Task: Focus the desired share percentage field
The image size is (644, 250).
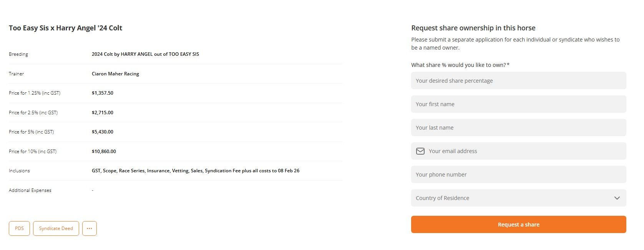Action: pyautogui.click(x=518, y=81)
